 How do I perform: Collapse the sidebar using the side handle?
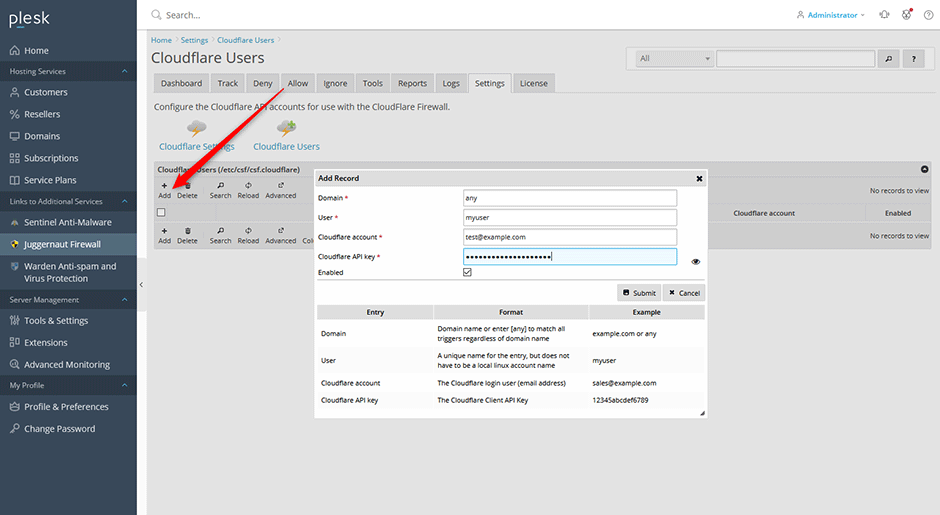[141, 285]
